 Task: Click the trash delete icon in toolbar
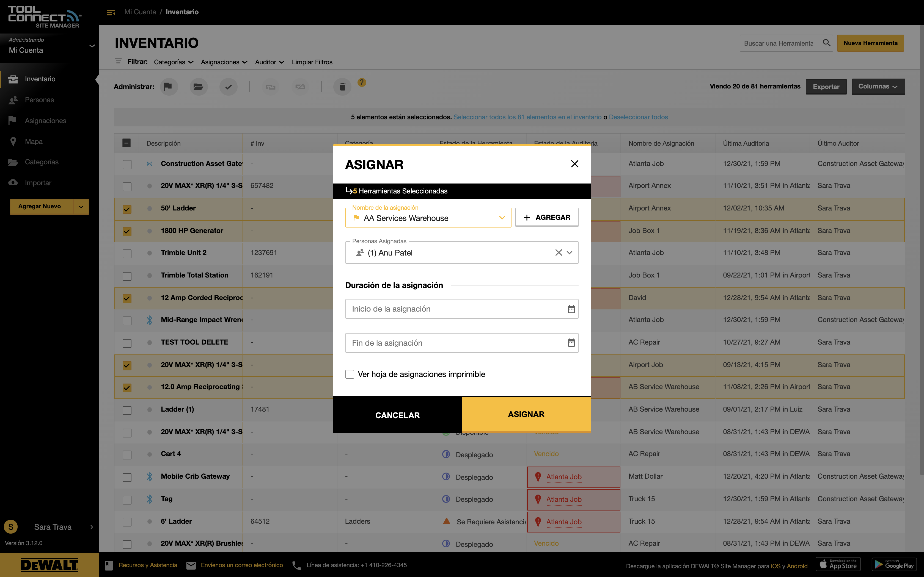pyautogui.click(x=342, y=87)
